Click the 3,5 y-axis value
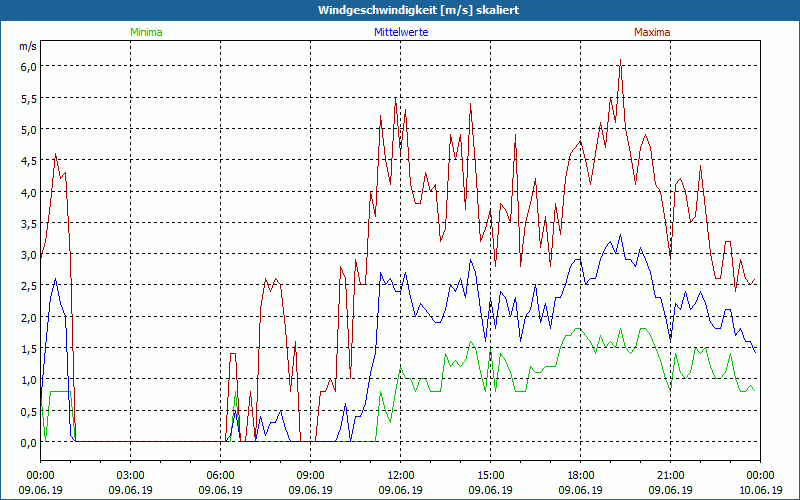 (29, 223)
